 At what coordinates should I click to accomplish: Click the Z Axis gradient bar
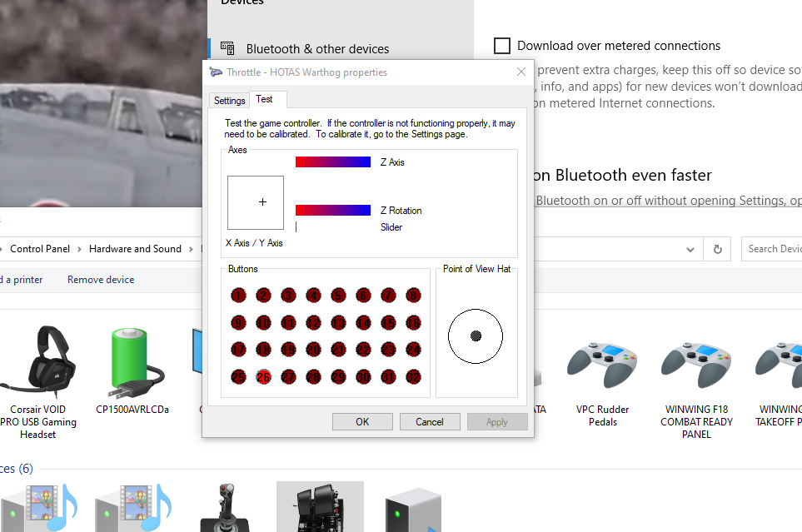[x=333, y=162]
